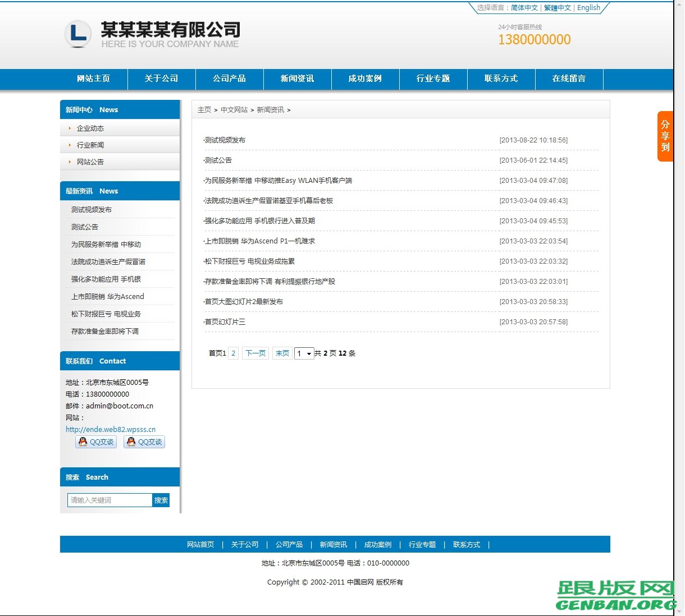Screen dimensions: 685x616
Task: Click 末页 to jump to last page
Action: tap(282, 353)
